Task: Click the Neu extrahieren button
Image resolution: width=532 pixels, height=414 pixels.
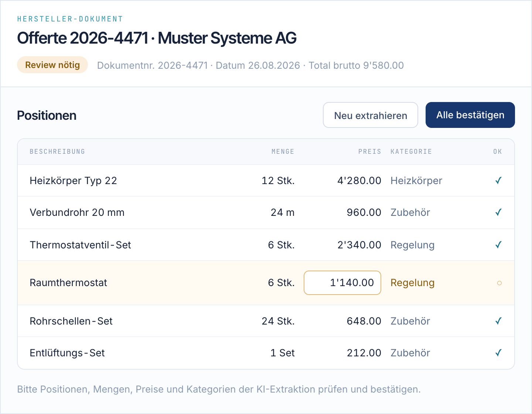Action: (x=371, y=115)
